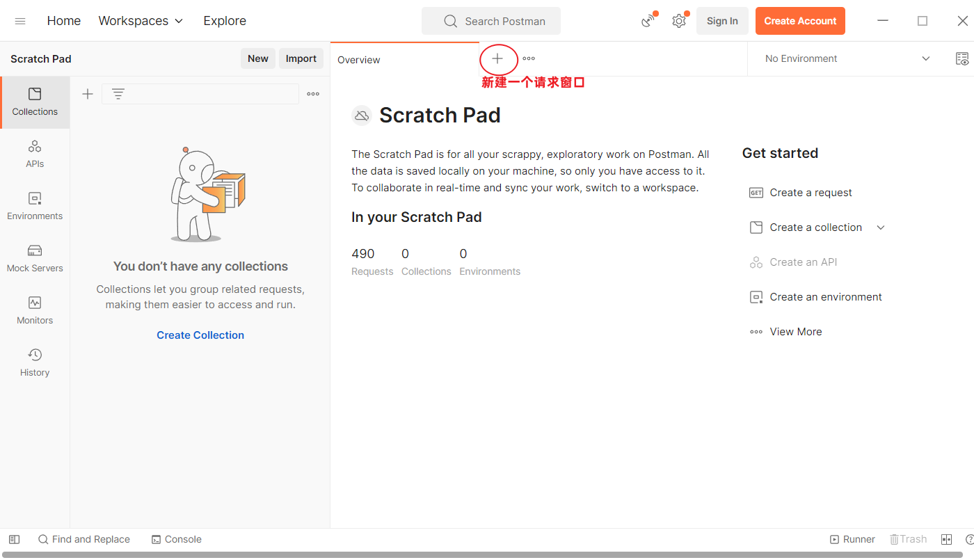The height and width of the screenshot is (560, 974).
Task: Expand the Create a collection chevron
Action: pyautogui.click(x=881, y=227)
